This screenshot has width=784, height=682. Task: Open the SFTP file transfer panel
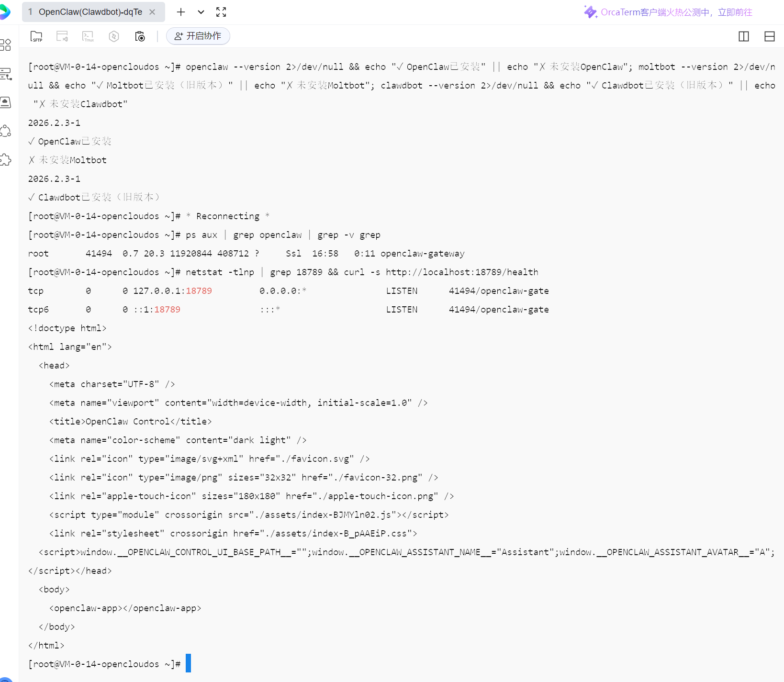coord(36,36)
